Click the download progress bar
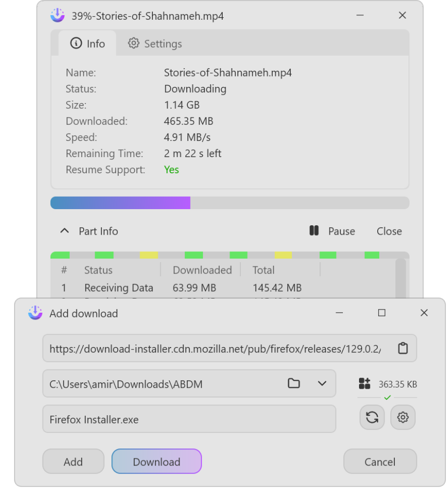This screenshot has width=448, height=488. tap(229, 203)
